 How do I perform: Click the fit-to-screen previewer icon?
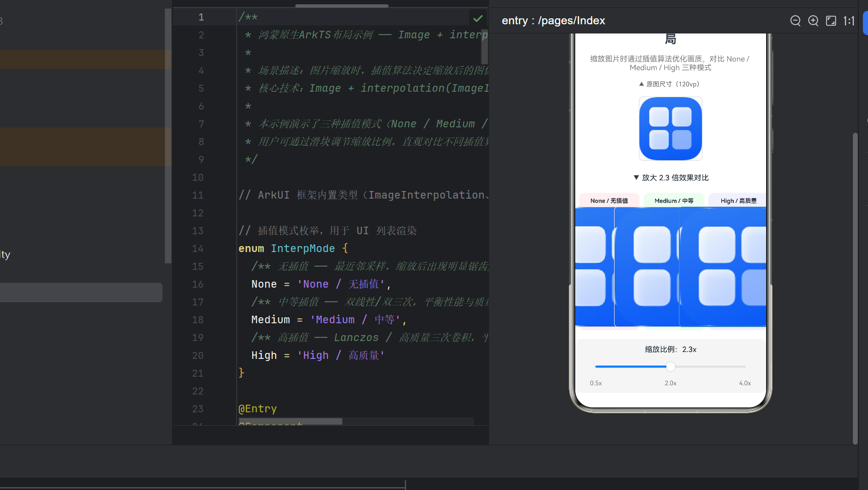[x=831, y=21]
